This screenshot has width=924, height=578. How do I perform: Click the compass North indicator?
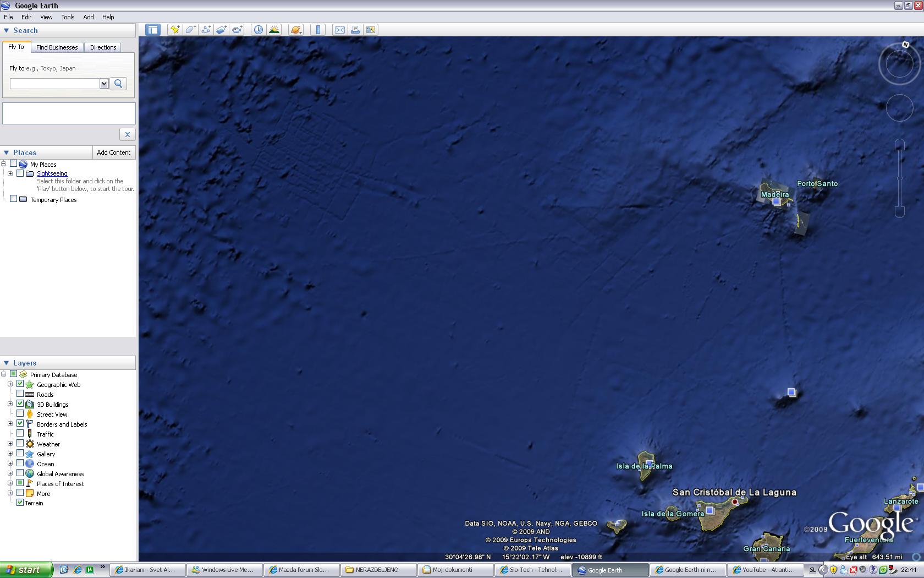click(905, 45)
